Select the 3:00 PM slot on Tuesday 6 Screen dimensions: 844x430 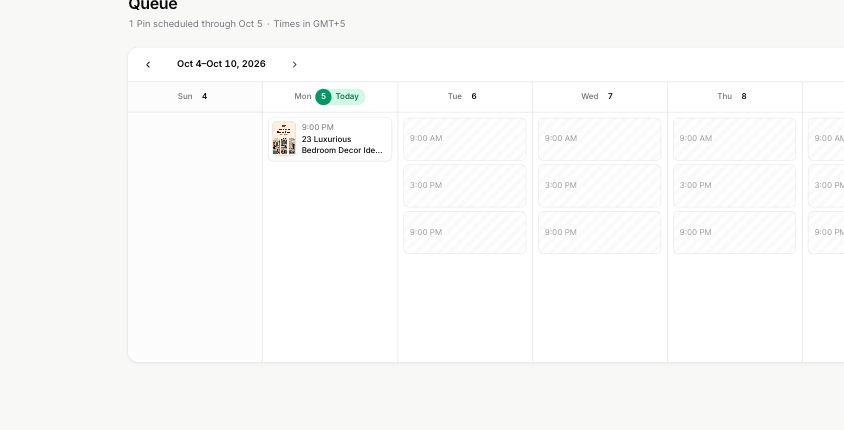(x=465, y=186)
